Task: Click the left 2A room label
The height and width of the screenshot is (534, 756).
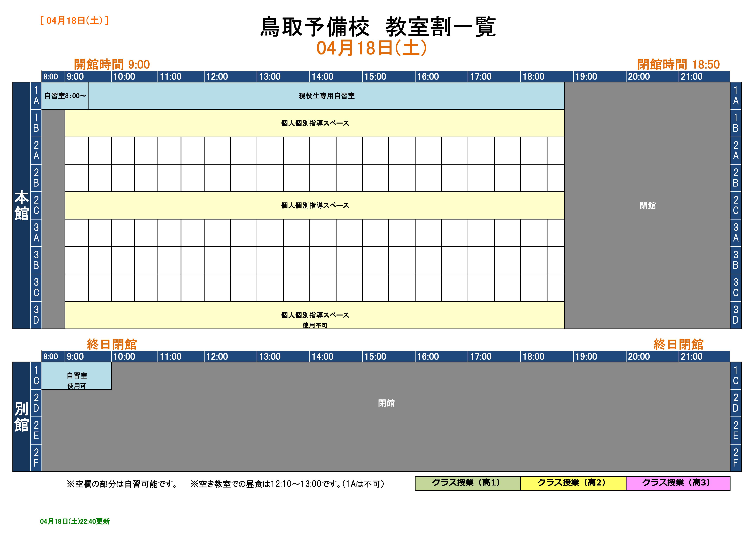Action: pyautogui.click(x=36, y=150)
